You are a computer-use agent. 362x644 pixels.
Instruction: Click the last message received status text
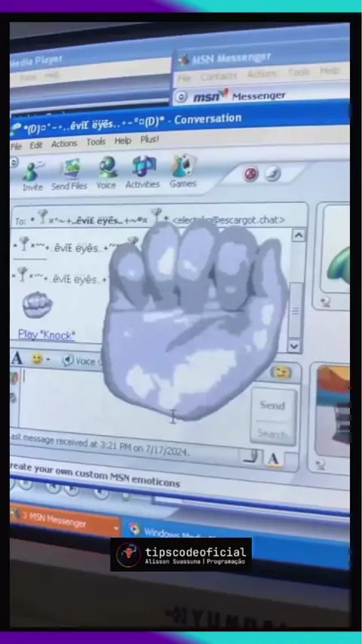tap(100, 444)
